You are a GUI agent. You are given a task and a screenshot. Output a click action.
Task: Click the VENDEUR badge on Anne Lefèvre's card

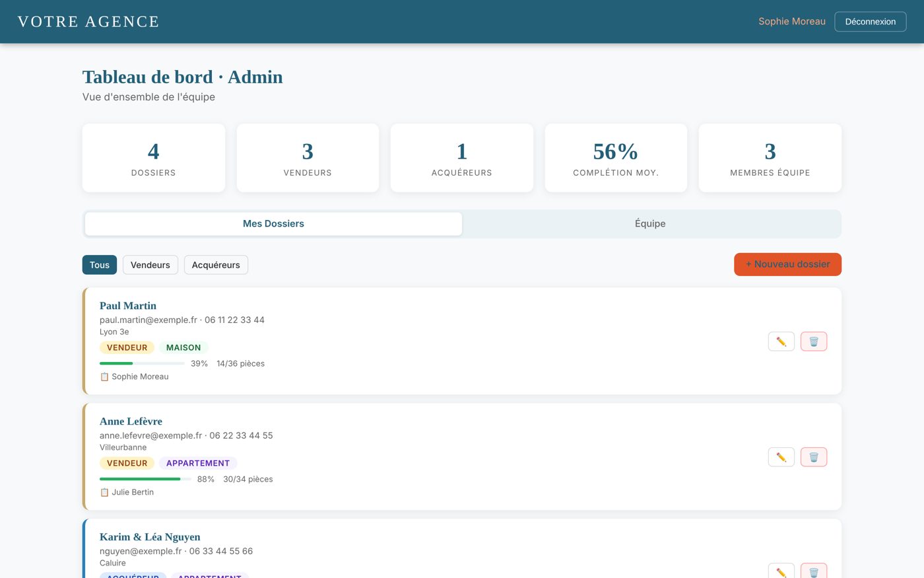coord(127,463)
